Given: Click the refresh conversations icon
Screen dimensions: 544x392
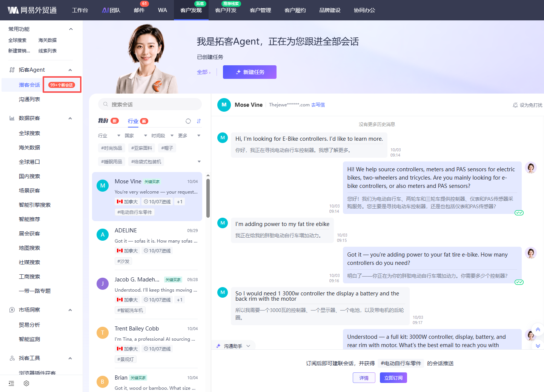Looking at the screenshot, I should [x=188, y=121].
